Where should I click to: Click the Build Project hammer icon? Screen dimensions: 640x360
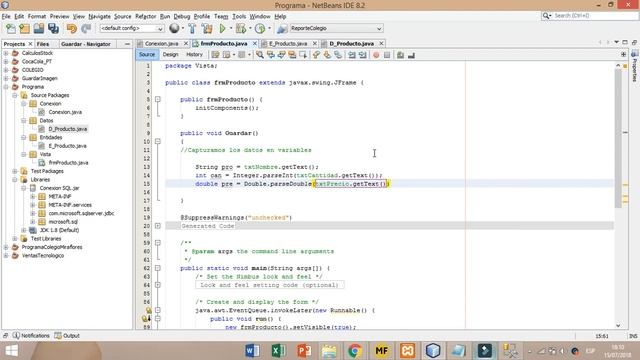[x=192, y=29]
